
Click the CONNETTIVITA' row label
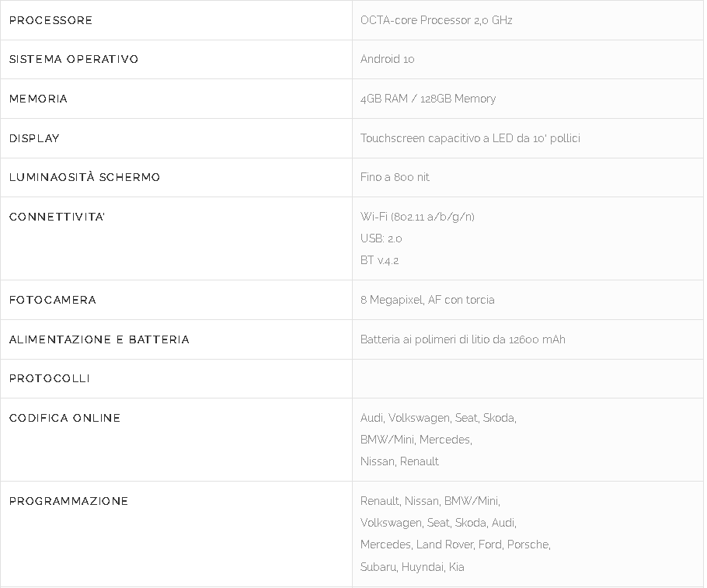(x=57, y=217)
